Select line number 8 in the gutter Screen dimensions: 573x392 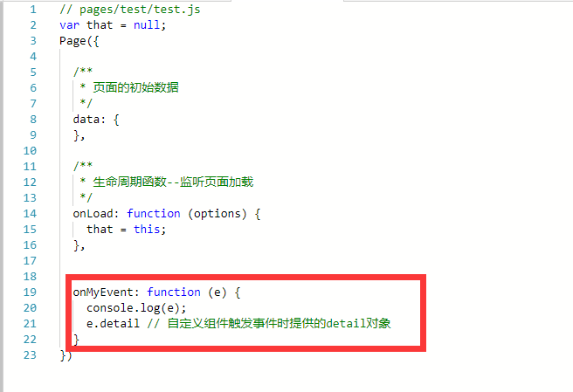pyautogui.click(x=33, y=120)
